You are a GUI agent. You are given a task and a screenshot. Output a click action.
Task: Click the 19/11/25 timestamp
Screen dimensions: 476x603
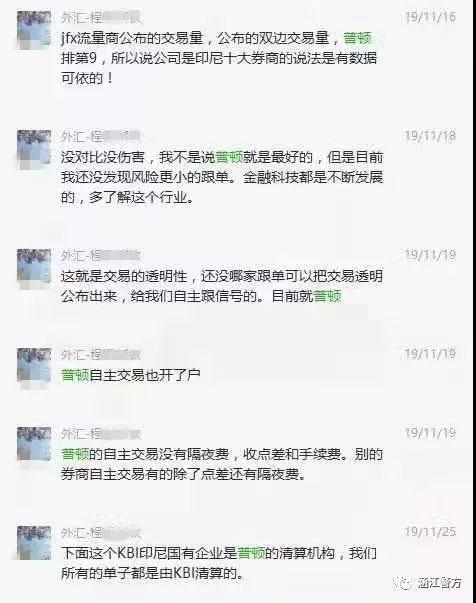point(430,532)
